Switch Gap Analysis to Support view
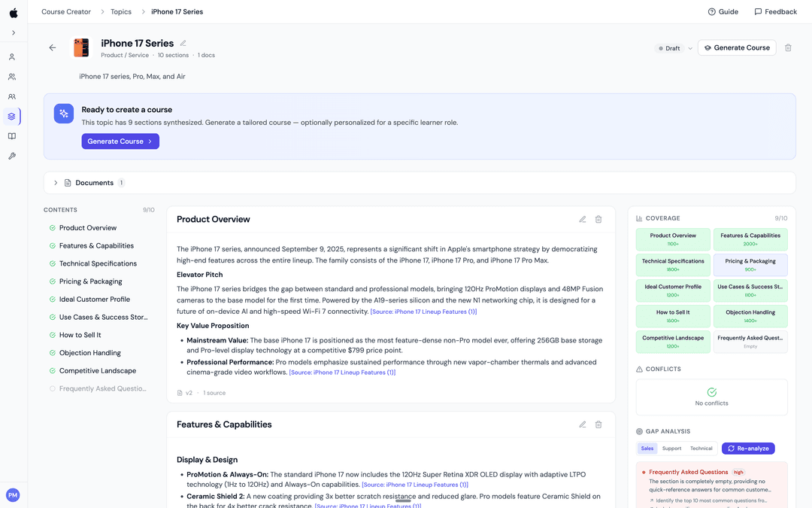 click(671, 448)
